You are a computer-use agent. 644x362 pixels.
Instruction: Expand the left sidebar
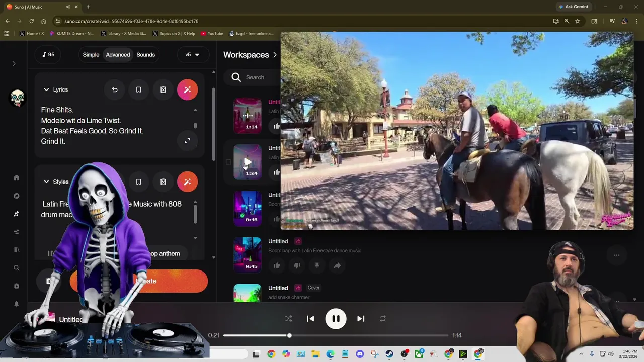[14, 64]
